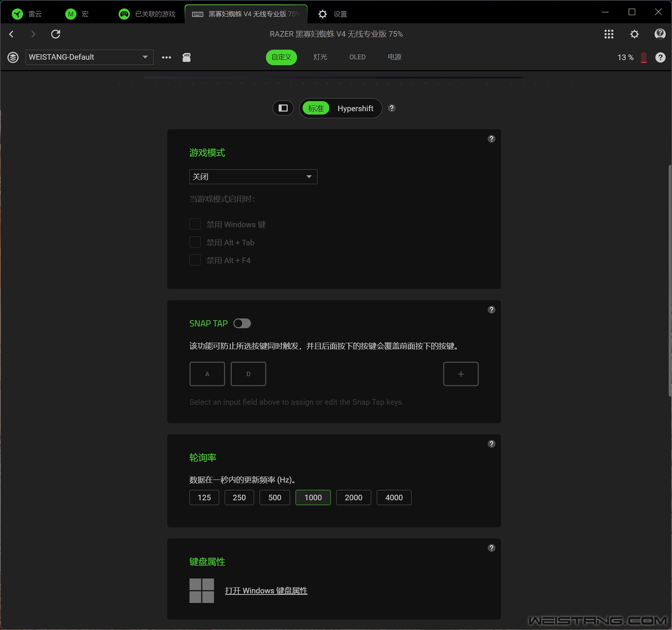This screenshot has height=630, width=672.
Task: Set polling rate to 4000
Action: [x=394, y=497]
